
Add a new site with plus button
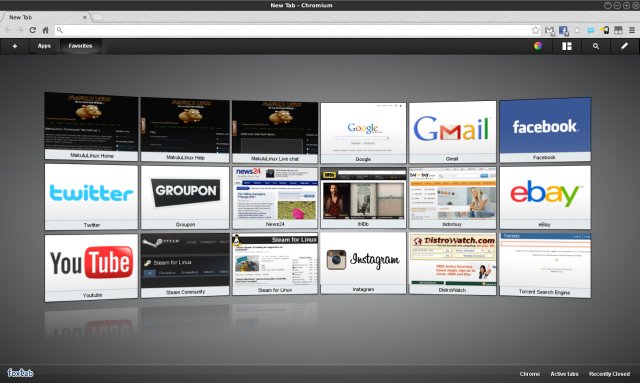coord(15,46)
